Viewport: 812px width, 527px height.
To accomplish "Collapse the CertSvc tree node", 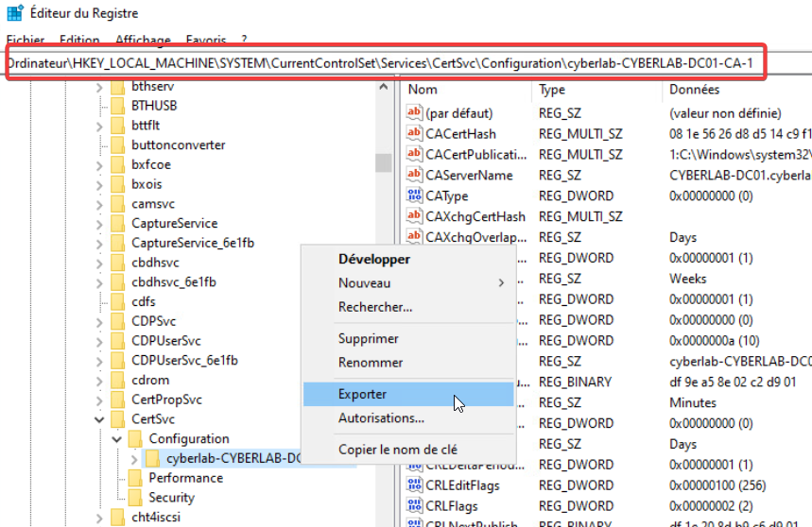I will 100,419.
